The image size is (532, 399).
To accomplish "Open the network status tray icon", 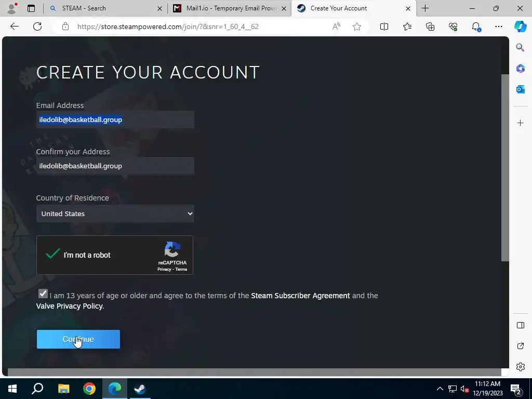I will (x=453, y=389).
